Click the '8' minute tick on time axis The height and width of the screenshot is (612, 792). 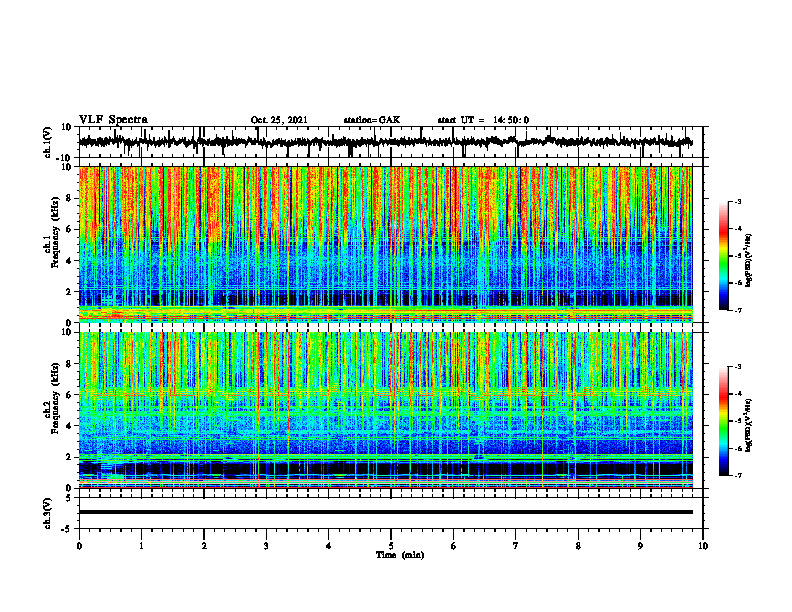[578, 546]
